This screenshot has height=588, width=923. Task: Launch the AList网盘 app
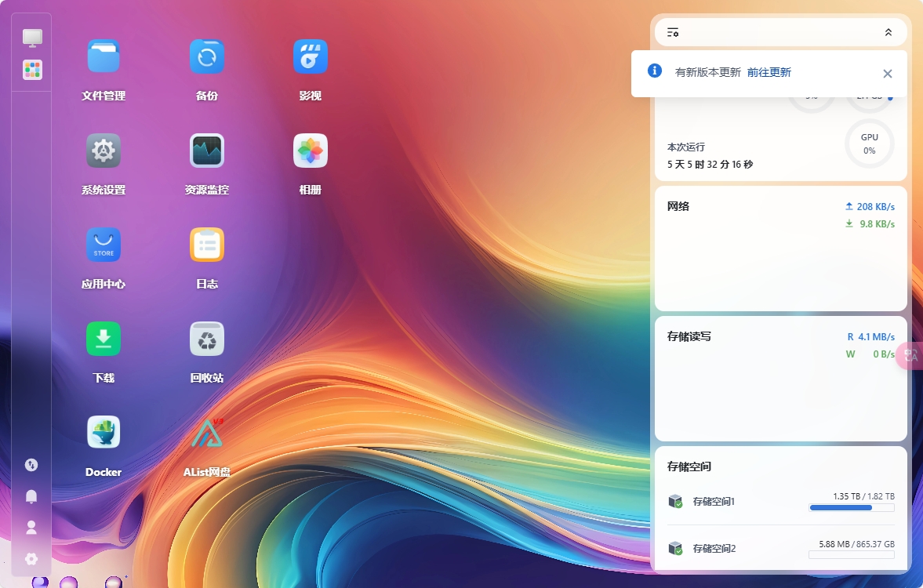pos(206,431)
